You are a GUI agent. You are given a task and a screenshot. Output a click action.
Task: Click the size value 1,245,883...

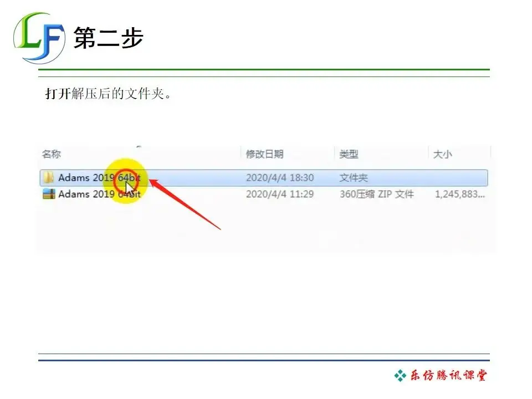(460, 194)
